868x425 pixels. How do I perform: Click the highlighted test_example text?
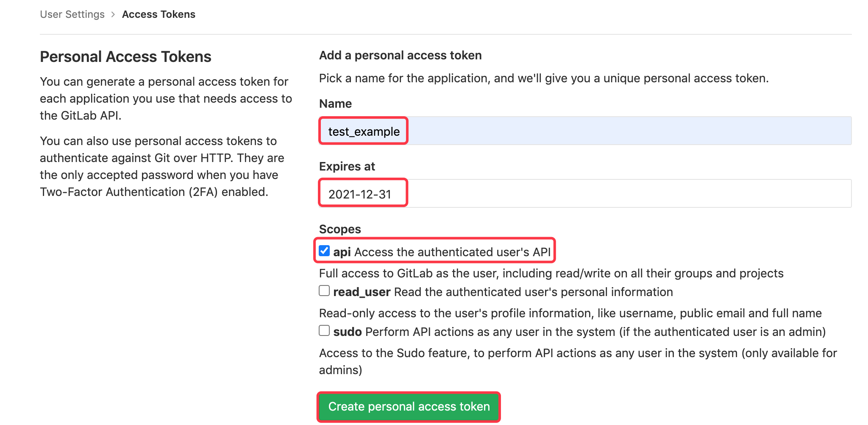tap(363, 131)
